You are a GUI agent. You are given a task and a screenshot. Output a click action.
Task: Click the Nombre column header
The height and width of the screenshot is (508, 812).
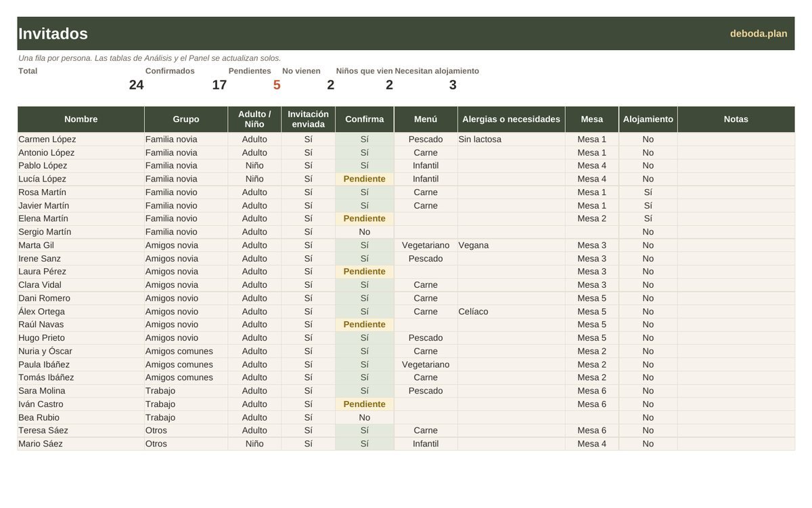point(81,119)
